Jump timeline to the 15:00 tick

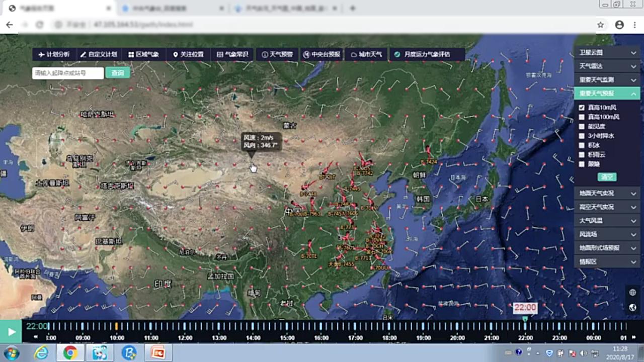click(x=287, y=326)
